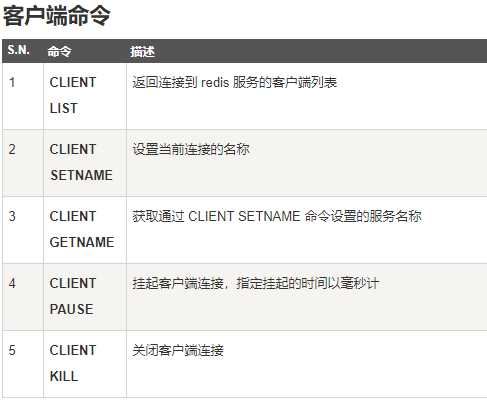Click description 设置当前连接的名称
The image size is (487, 400).
pyautogui.click(x=191, y=149)
